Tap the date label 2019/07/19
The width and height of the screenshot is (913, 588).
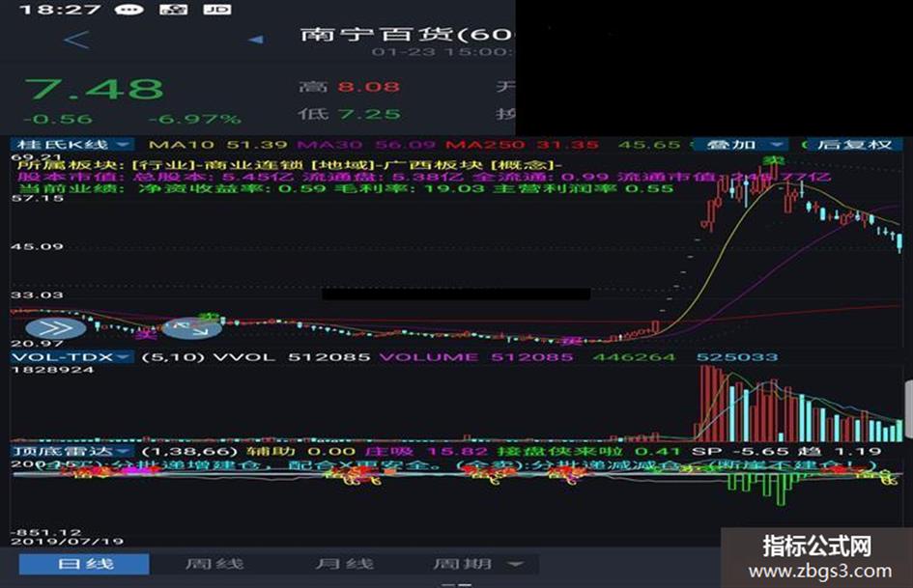(x=67, y=542)
